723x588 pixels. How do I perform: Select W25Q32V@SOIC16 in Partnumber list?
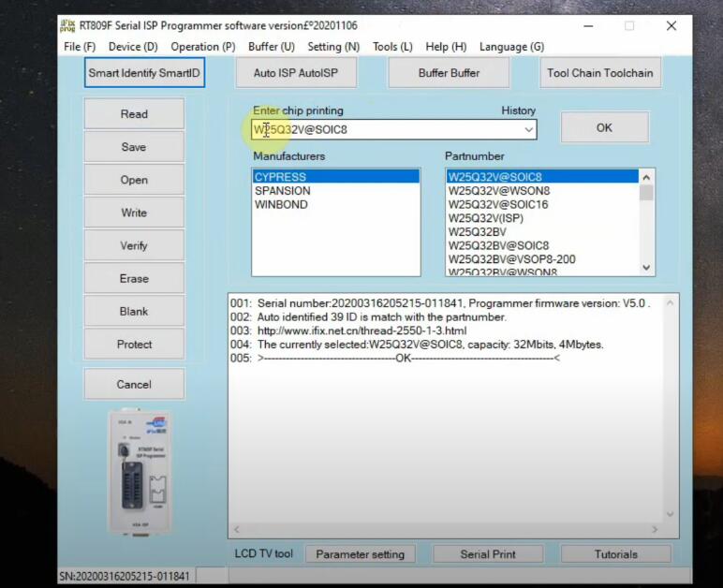click(x=542, y=205)
